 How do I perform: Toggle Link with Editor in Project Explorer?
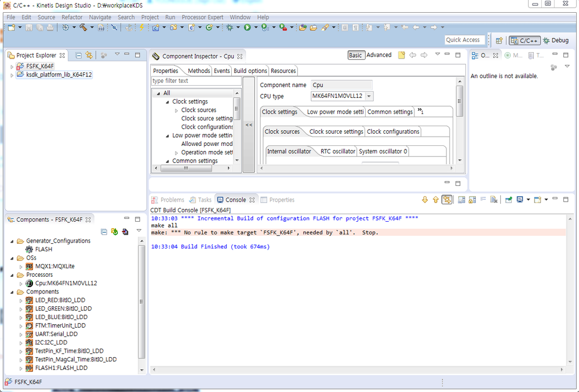click(x=89, y=56)
